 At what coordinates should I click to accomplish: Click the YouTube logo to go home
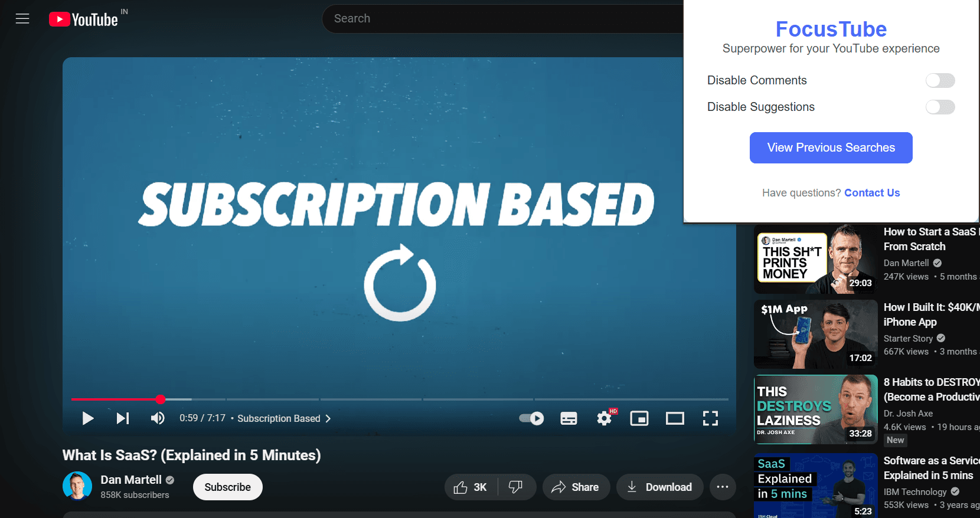pyautogui.click(x=84, y=19)
